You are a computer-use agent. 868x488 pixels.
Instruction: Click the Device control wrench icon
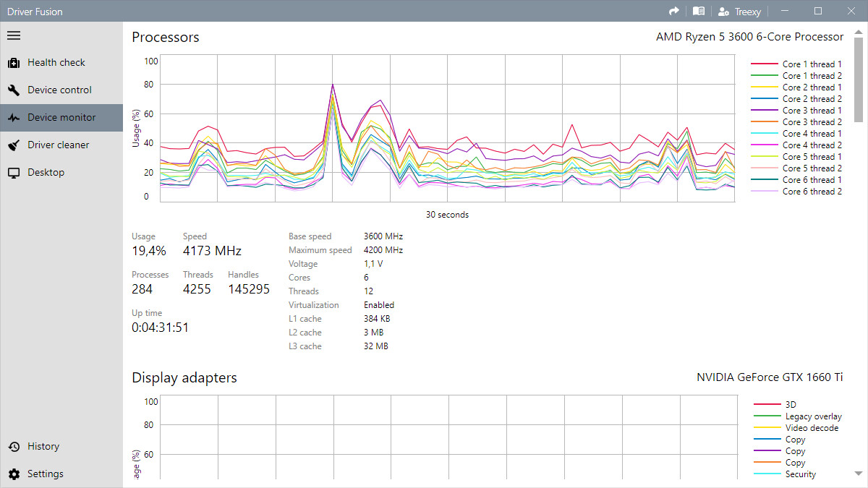point(14,90)
